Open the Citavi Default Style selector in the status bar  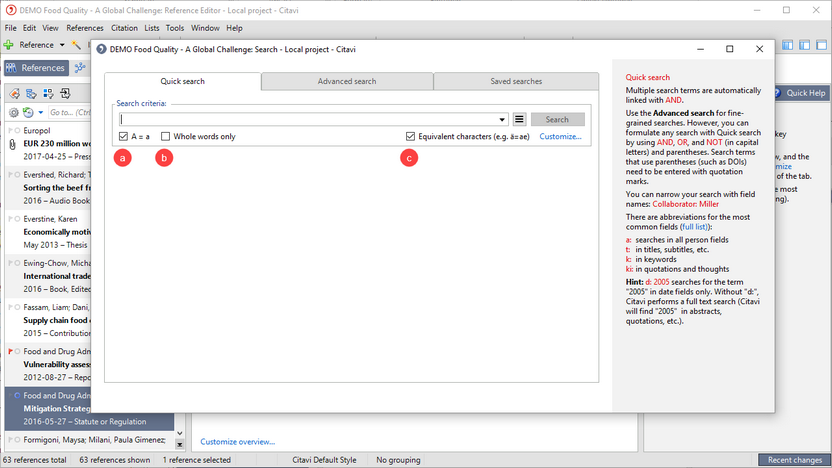(x=324, y=460)
